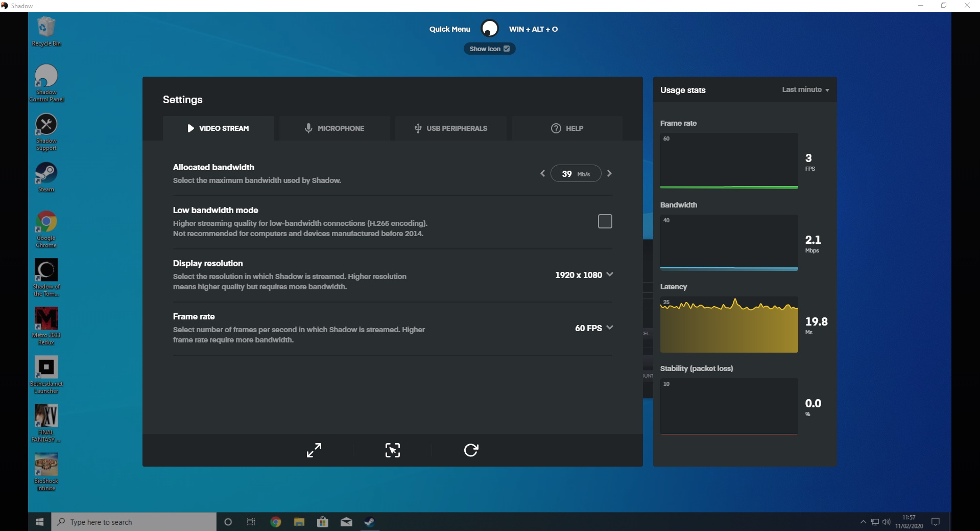Open Task View from the taskbar

[x=251, y=522]
